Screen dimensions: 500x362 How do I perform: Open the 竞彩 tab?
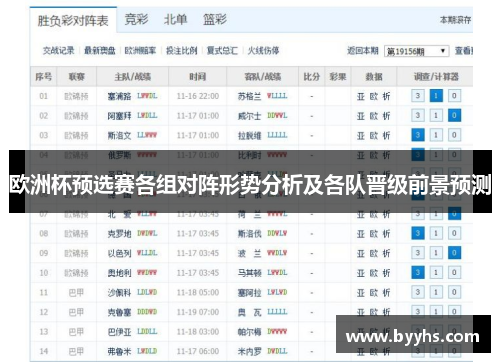(136, 20)
